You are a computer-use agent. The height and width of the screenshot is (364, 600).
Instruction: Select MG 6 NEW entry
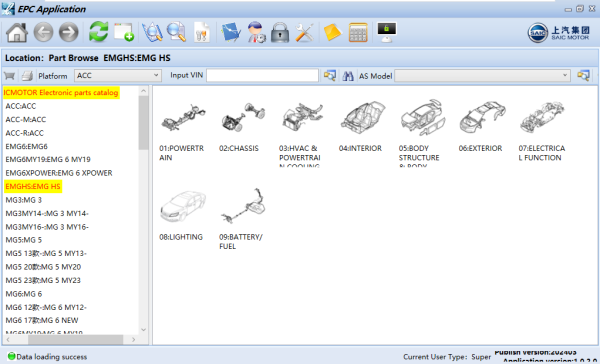click(x=42, y=320)
